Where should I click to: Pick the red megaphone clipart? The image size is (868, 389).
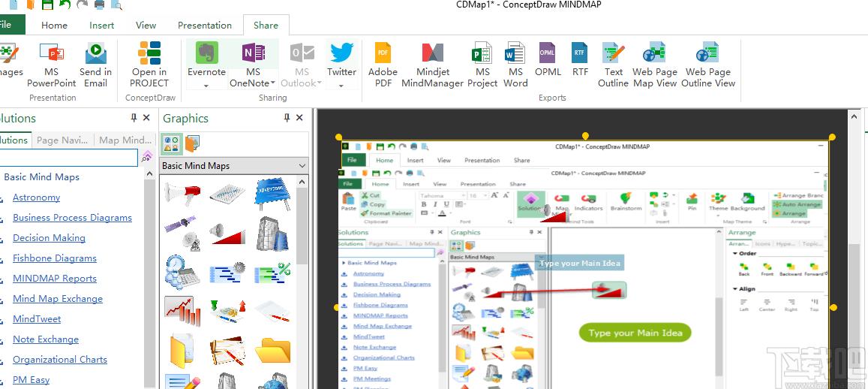(x=182, y=194)
